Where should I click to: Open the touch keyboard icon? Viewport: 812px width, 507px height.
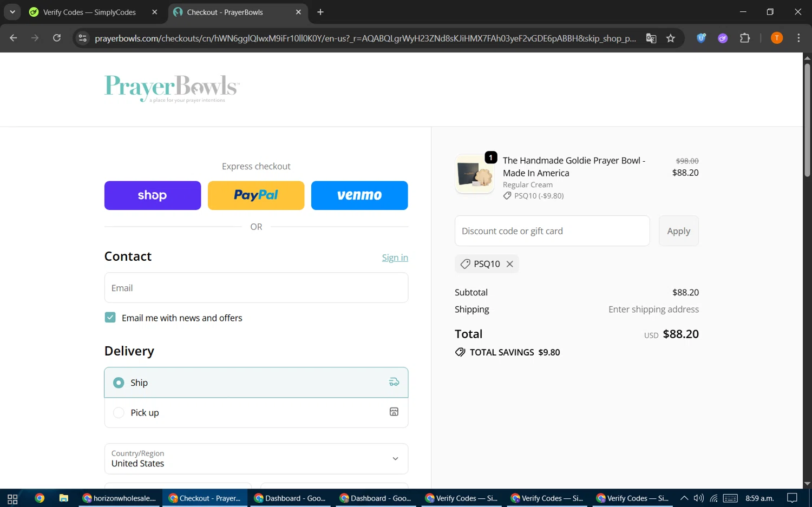[x=730, y=498]
